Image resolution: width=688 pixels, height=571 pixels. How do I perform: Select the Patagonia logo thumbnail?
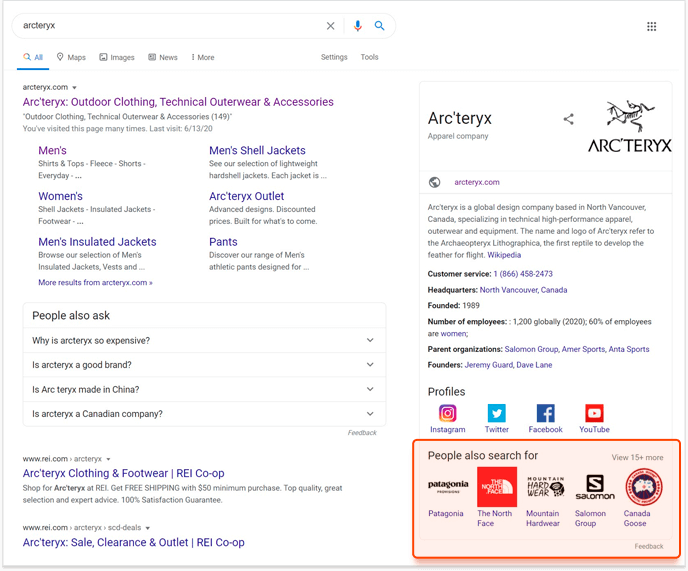click(448, 487)
